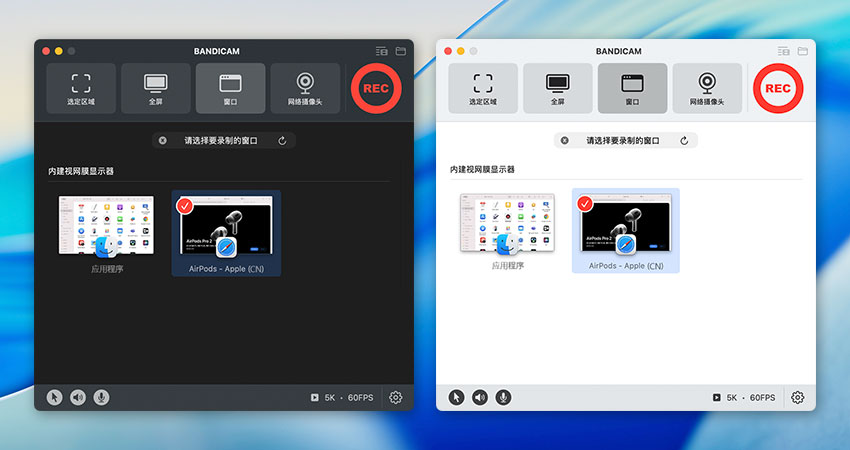Viewport: 850px width, 450px height.
Task: Select 网络摄像头 mode in light Bandicam window
Action: [707, 88]
